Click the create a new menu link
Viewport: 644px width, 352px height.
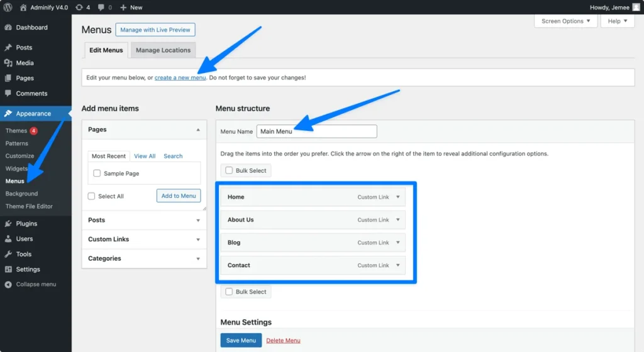pyautogui.click(x=180, y=77)
